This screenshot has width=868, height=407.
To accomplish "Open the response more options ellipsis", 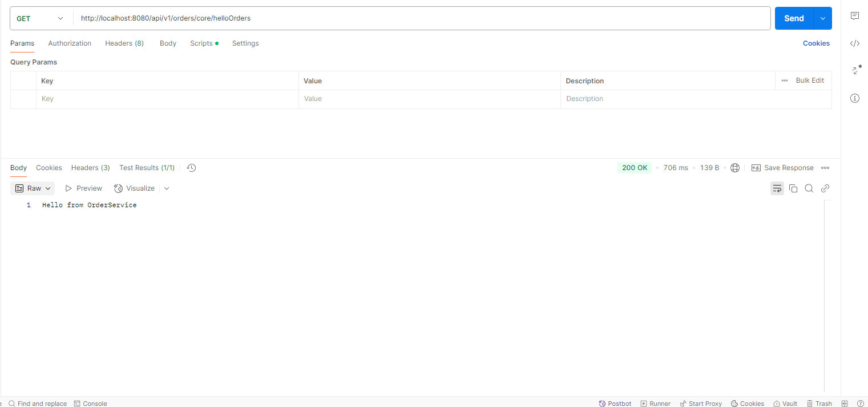I will (825, 168).
